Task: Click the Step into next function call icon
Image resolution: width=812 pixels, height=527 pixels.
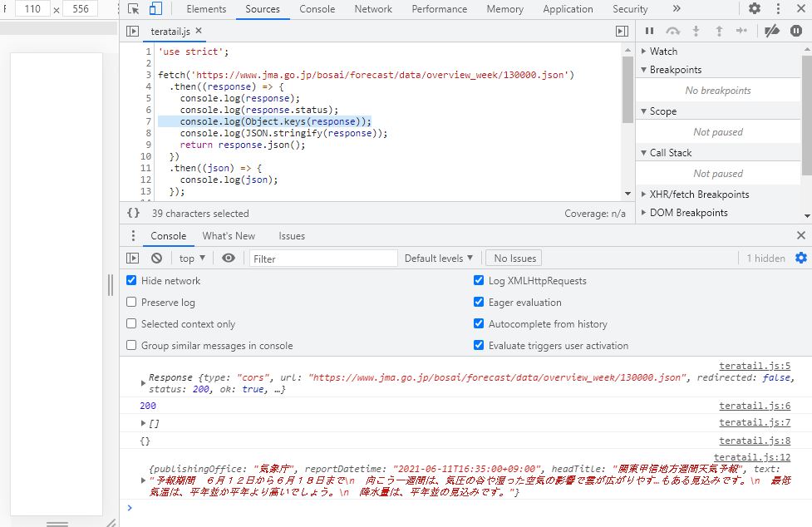Action: [696, 31]
